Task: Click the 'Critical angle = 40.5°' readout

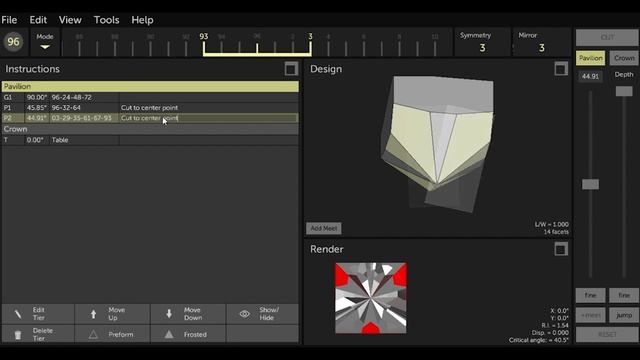Action: 539,340
